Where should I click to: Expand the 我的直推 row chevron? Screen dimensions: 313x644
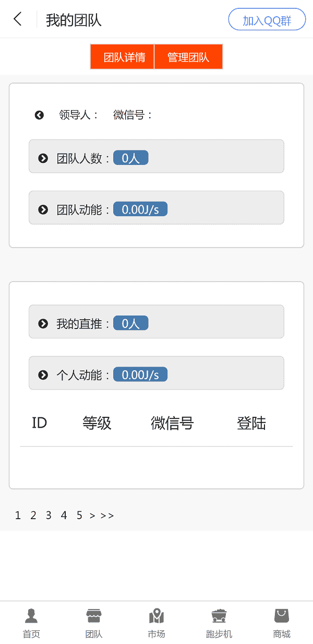[43, 323]
